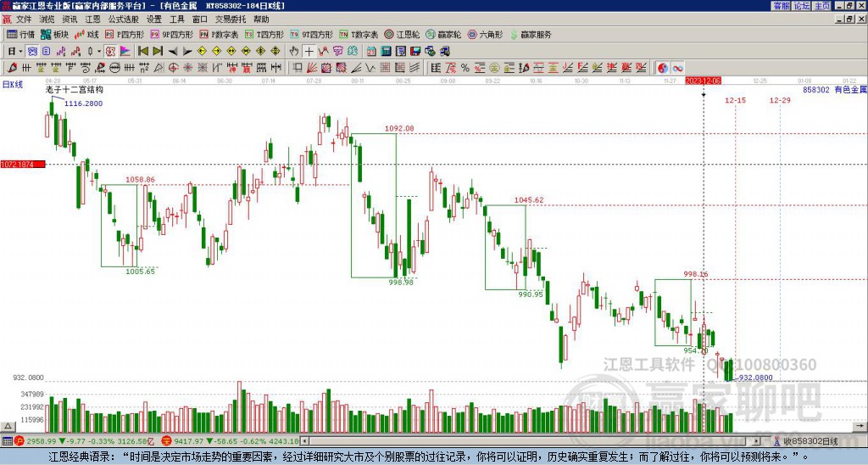This screenshot has height=465, width=868.
Task: Jump to last bar with right-end arrow
Action: coord(158,52)
